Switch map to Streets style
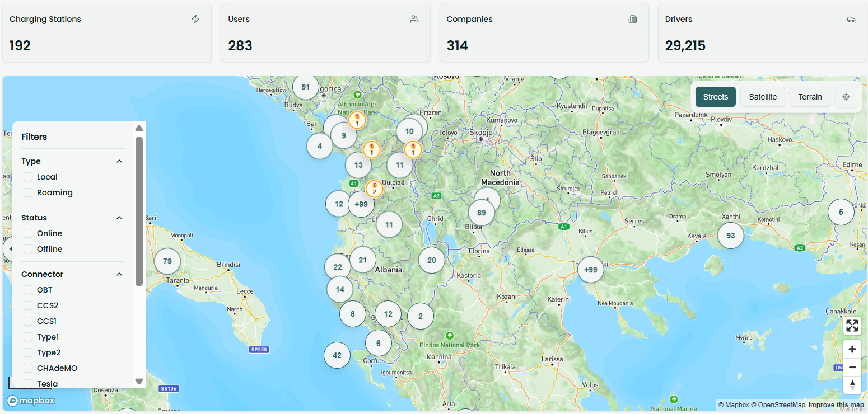This screenshot has width=868, height=414. (x=716, y=97)
